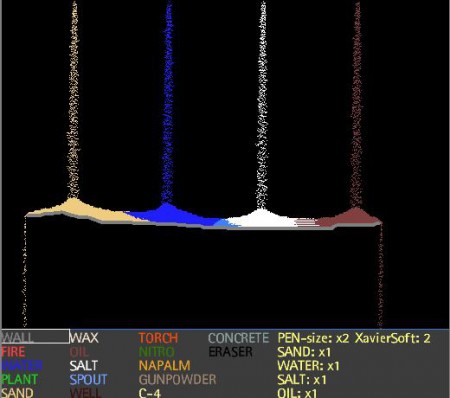Image resolution: width=450 pixels, height=398 pixels.
Task: Click the brown oil pile on the ledge
Action: [x=353, y=217]
